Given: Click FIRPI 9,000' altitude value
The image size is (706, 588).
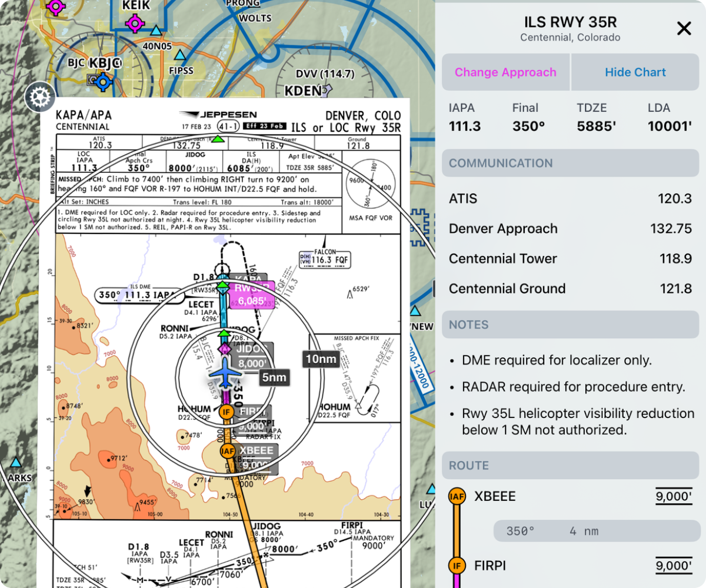Looking at the screenshot, I should (674, 566).
